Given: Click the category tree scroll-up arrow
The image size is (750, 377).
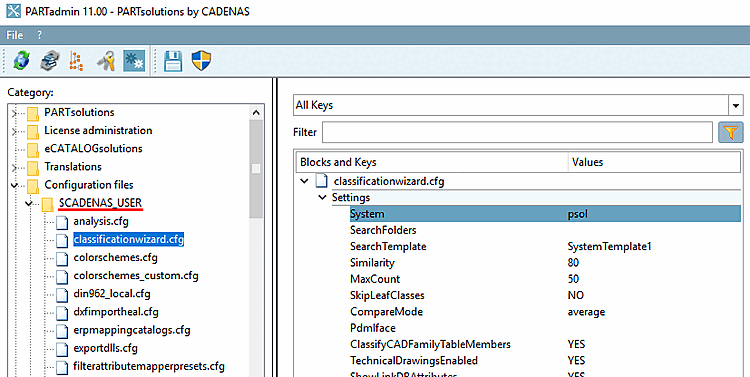Looking at the screenshot, I should [256, 113].
